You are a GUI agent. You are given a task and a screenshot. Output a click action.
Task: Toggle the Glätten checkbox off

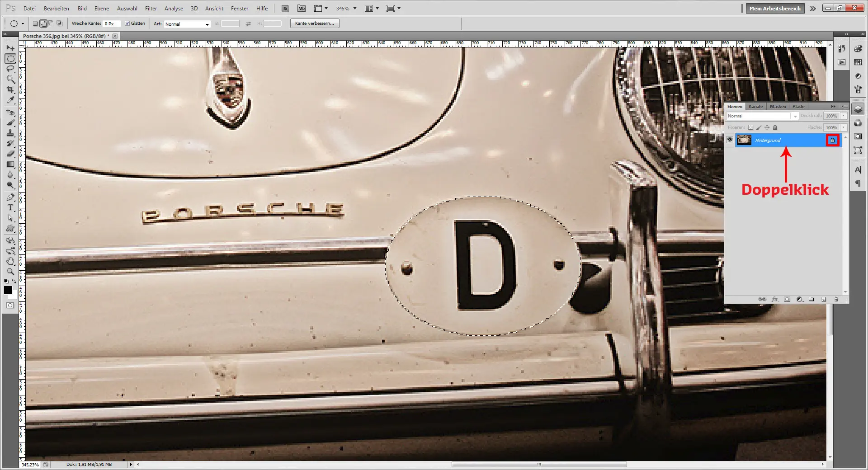point(128,23)
